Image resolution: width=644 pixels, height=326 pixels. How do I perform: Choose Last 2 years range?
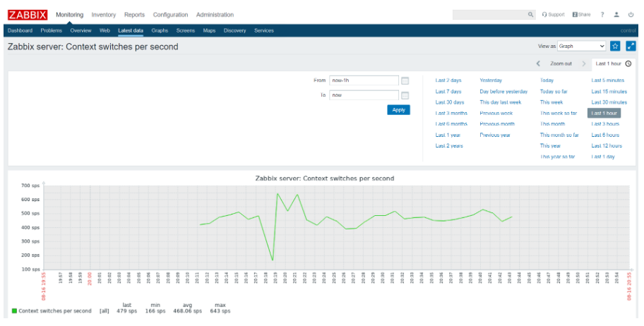[x=449, y=146]
